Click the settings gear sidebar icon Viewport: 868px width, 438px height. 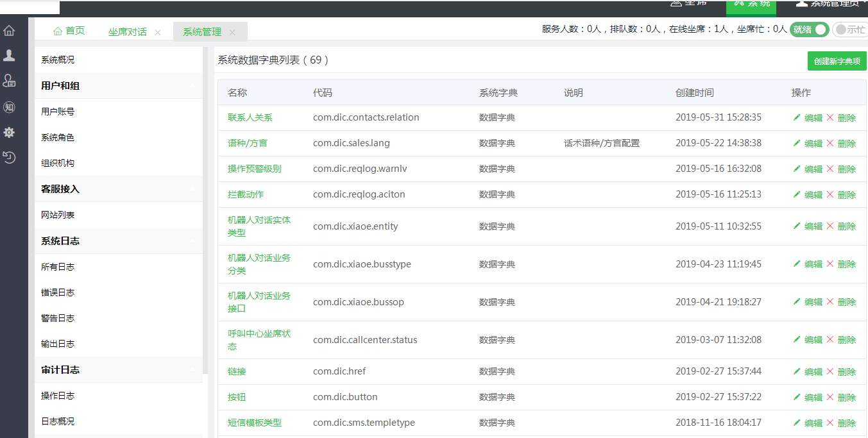tap(9, 132)
